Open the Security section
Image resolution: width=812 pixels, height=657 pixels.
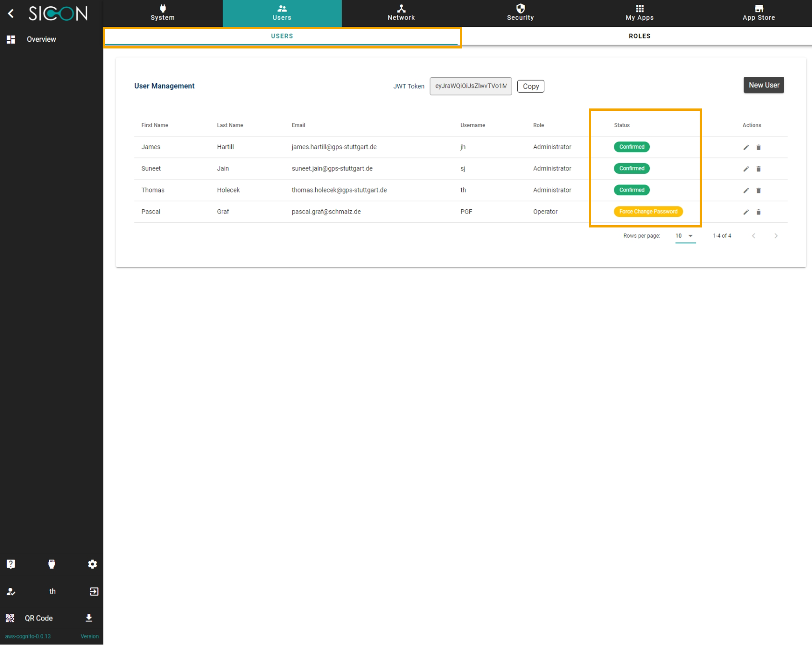(x=520, y=13)
